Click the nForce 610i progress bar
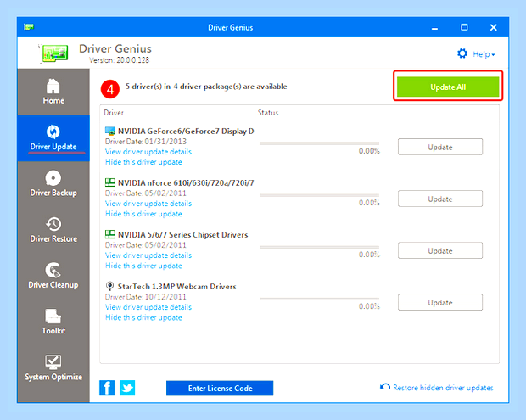Screen dimensions: 526x420 click(x=319, y=195)
